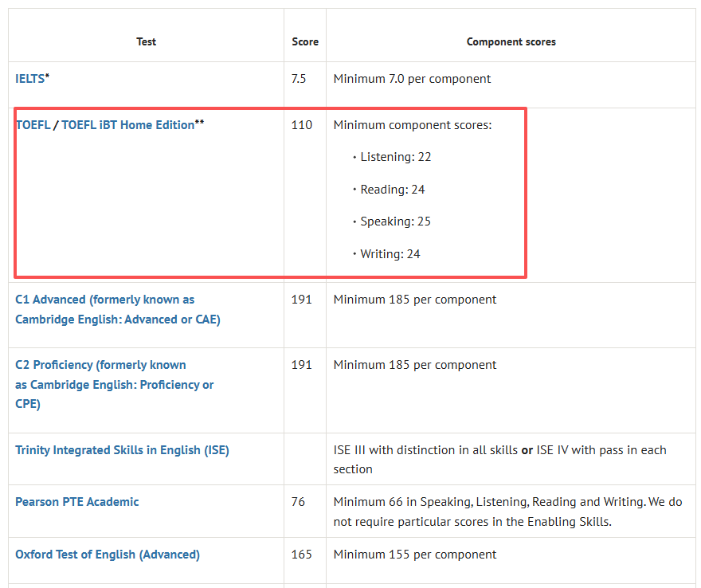Open the C1 Advanced test link

(104, 300)
